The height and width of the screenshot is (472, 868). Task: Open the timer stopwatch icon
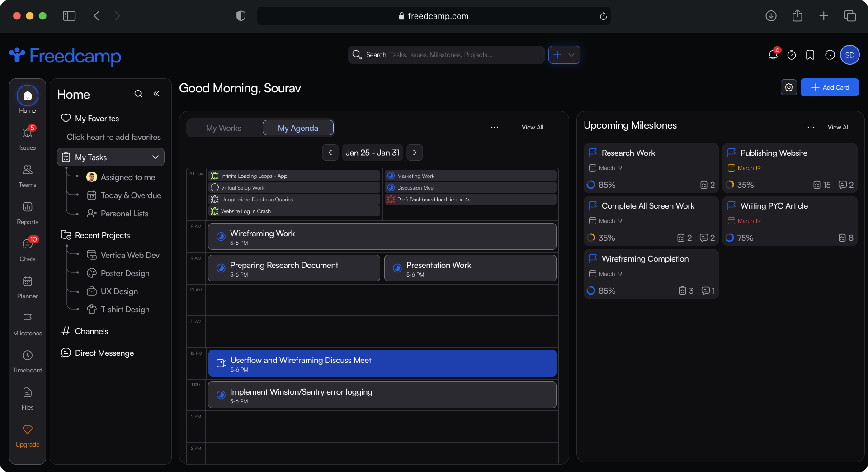coord(792,55)
